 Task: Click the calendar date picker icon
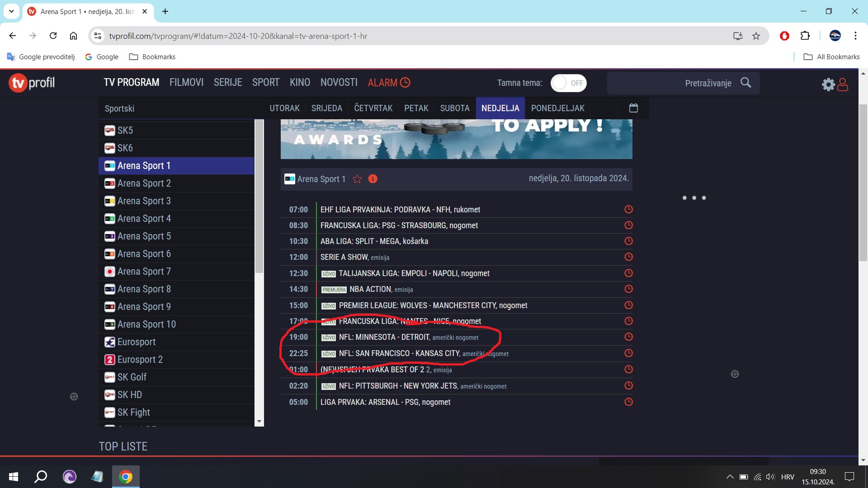[x=633, y=108]
